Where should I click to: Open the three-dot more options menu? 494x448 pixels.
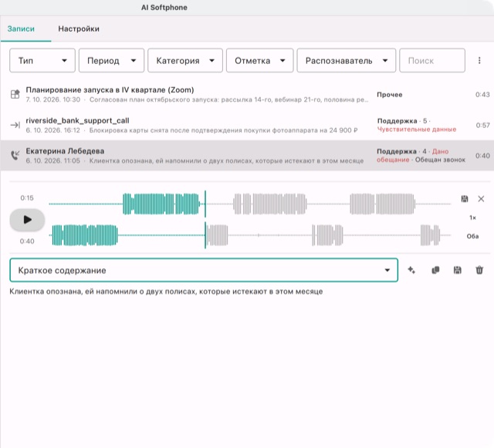pyautogui.click(x=479, y=60)
